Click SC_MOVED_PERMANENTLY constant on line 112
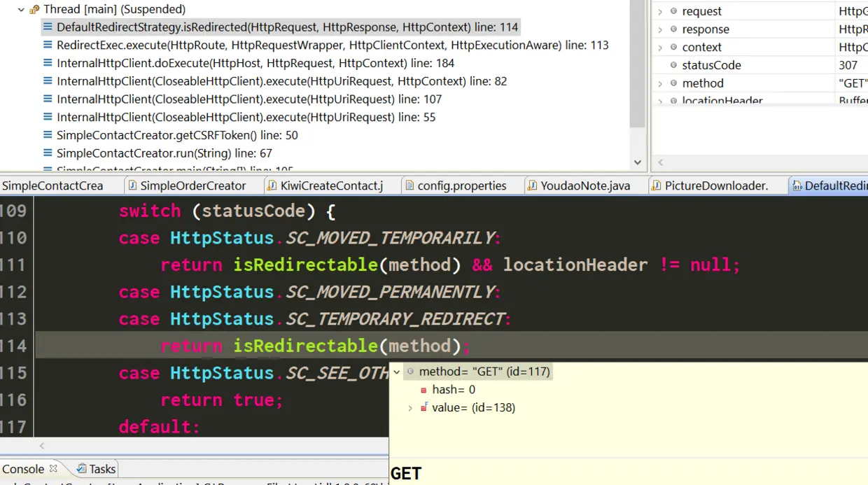This screenshot has width=868, height=485. [x=389, y=292]
